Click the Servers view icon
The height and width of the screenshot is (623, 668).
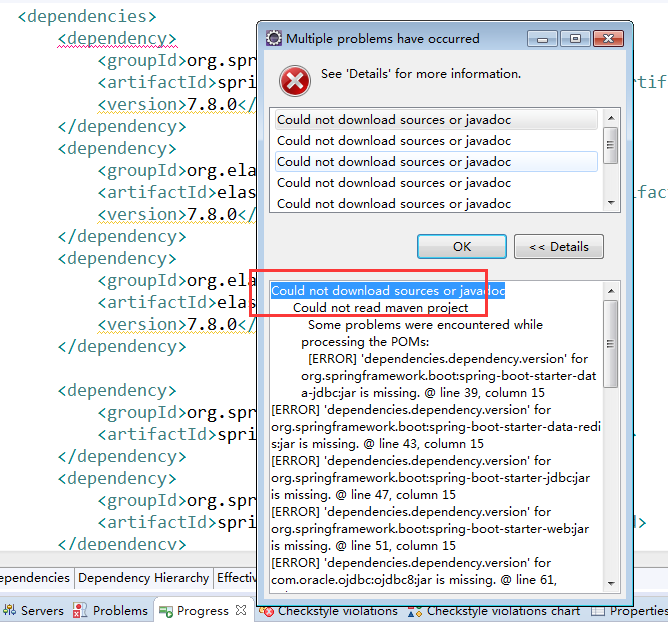[9, 611]
